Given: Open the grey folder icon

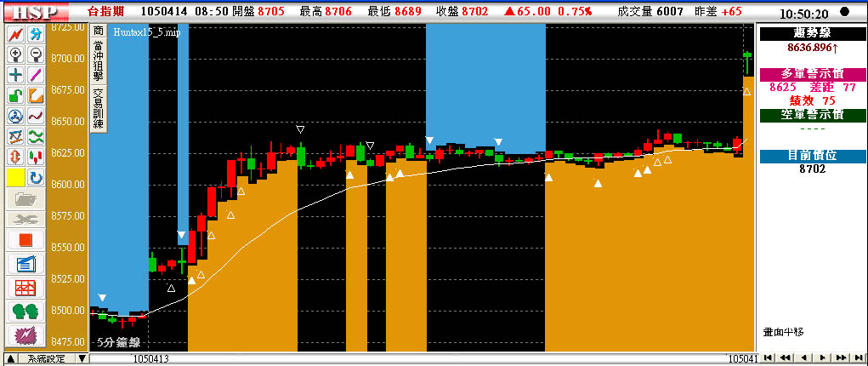Looking at the screenshot, I should 26,198.
